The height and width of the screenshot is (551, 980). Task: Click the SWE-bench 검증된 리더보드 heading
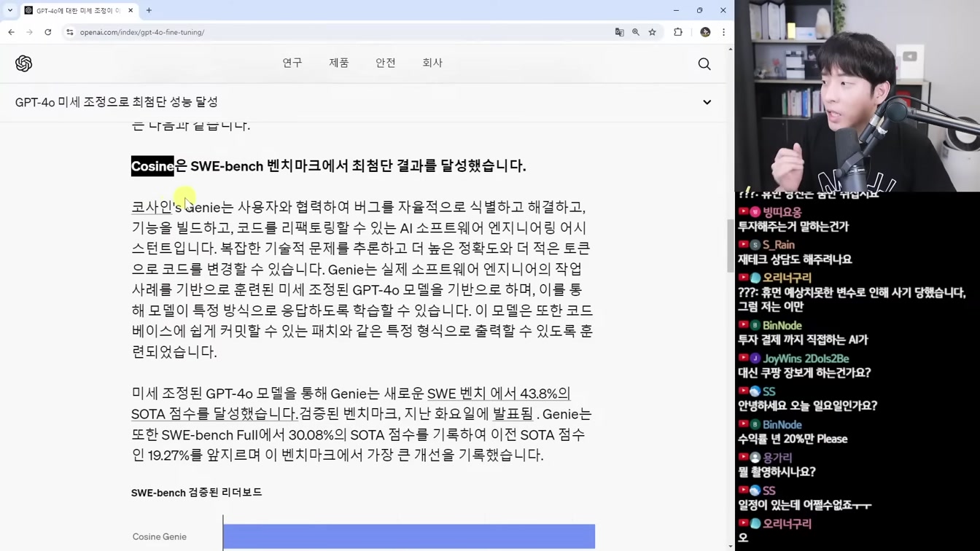196,493
